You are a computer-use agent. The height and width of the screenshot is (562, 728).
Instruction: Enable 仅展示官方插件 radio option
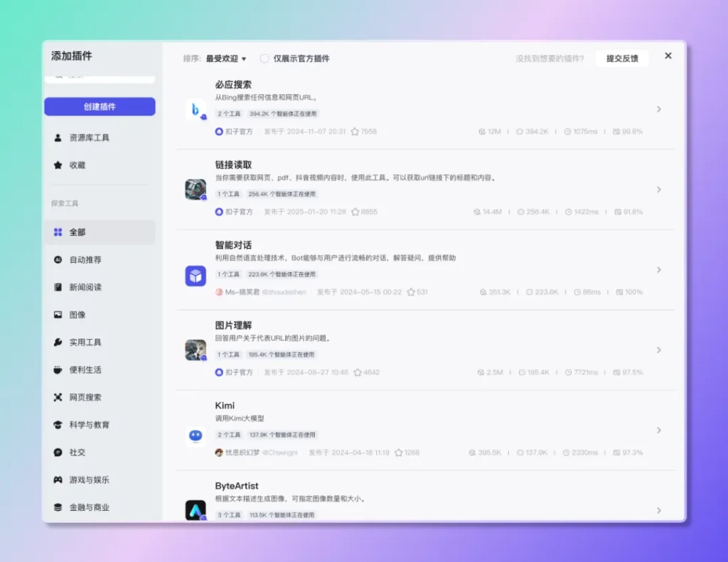[x=264, y=58]
